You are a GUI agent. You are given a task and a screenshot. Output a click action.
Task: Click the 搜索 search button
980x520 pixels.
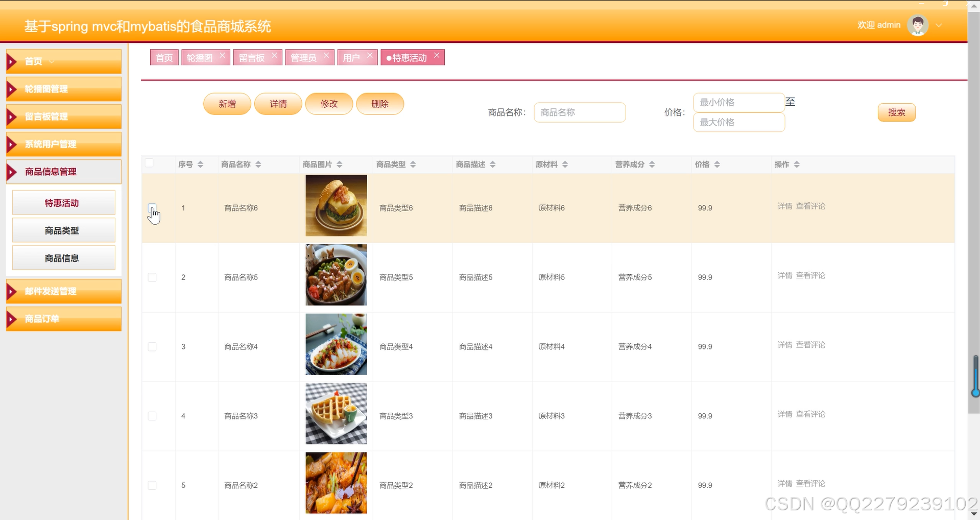896,112
